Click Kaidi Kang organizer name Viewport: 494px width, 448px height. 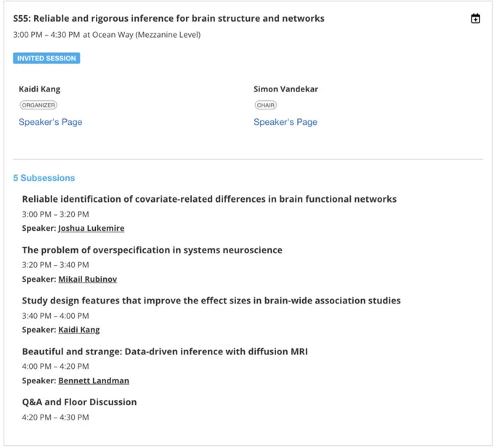[x=39, y=89]
